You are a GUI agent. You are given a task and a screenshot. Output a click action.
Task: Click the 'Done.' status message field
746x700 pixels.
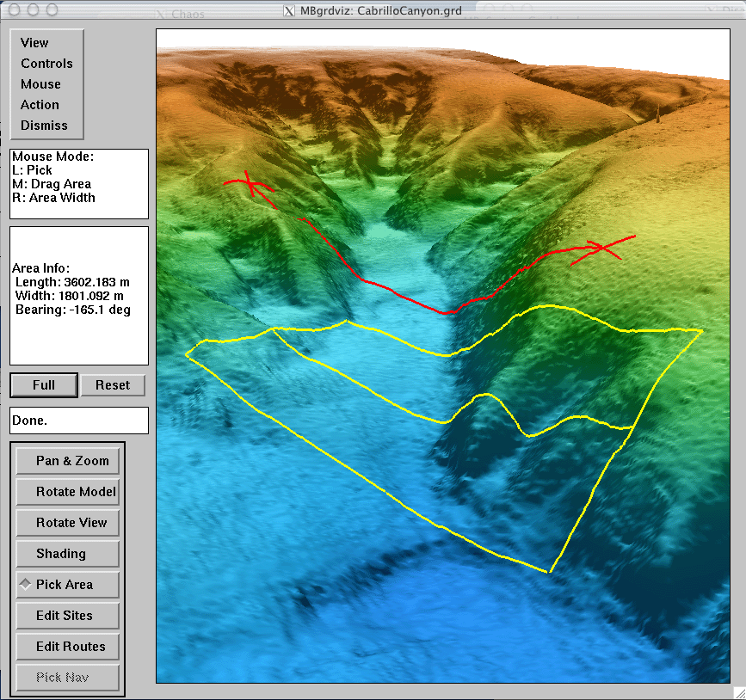[78, 421]
